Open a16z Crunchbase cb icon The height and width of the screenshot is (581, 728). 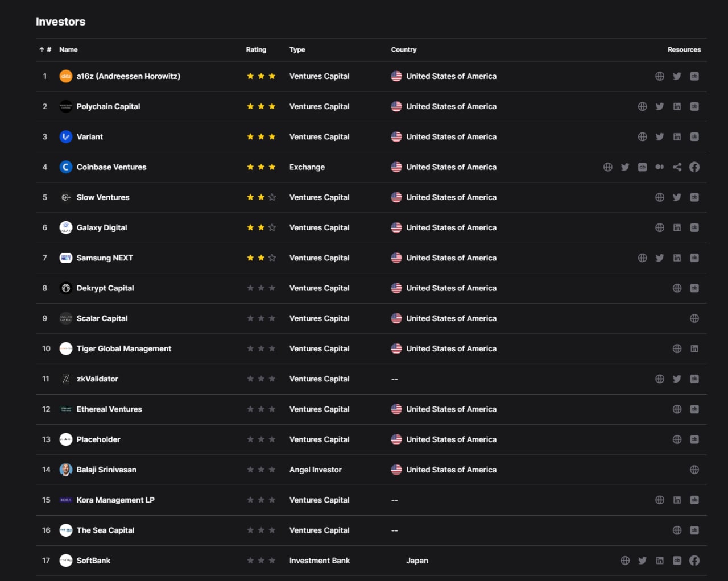694,76
